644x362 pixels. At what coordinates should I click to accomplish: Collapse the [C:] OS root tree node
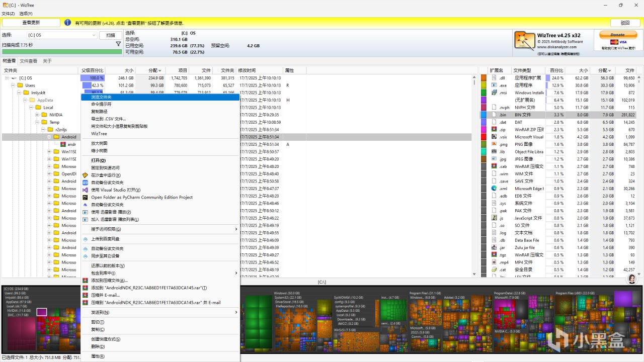tap(7, 78)
